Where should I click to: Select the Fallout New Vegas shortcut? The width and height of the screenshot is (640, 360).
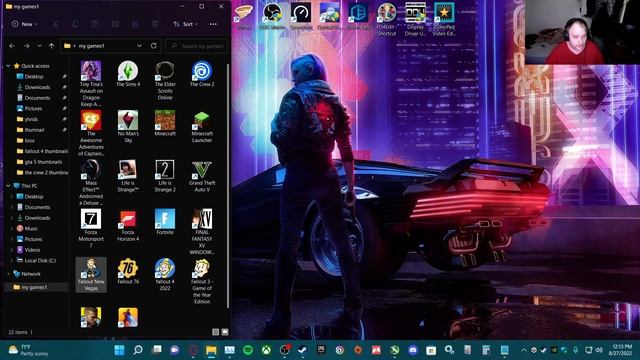click(91, 275)
